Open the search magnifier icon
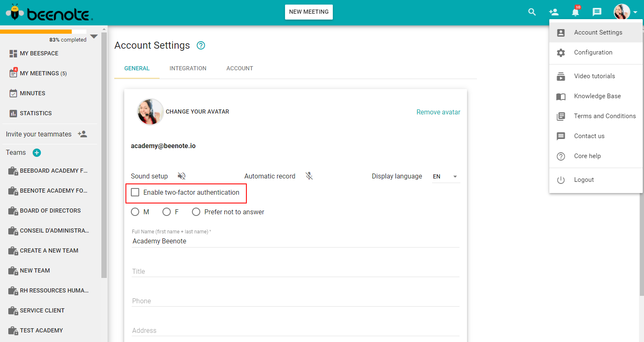 532,12
